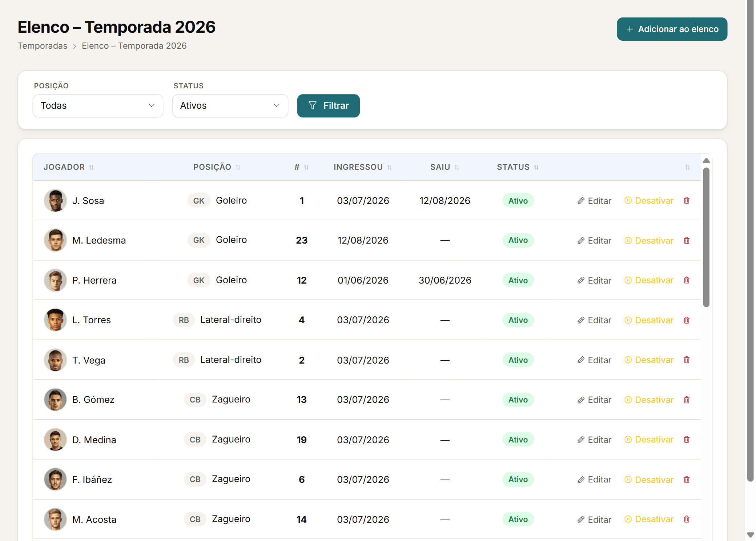This screenshot has width=756, height=541.
Task: Remove M. Acosta using trash icon
Action: tap(687, 519)
